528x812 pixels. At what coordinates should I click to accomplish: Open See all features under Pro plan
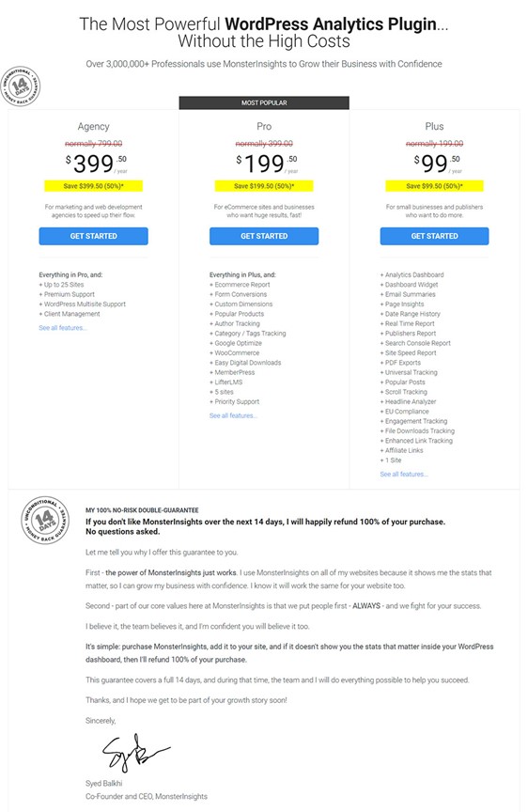pos(233,415)
